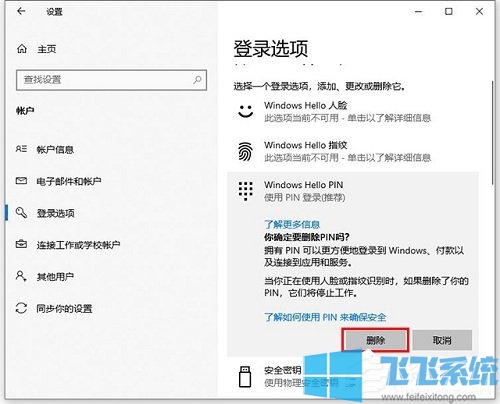The width and height of the screenshot is (500, 404).
Task: Close the Settings window
Action: coord(479,11)
